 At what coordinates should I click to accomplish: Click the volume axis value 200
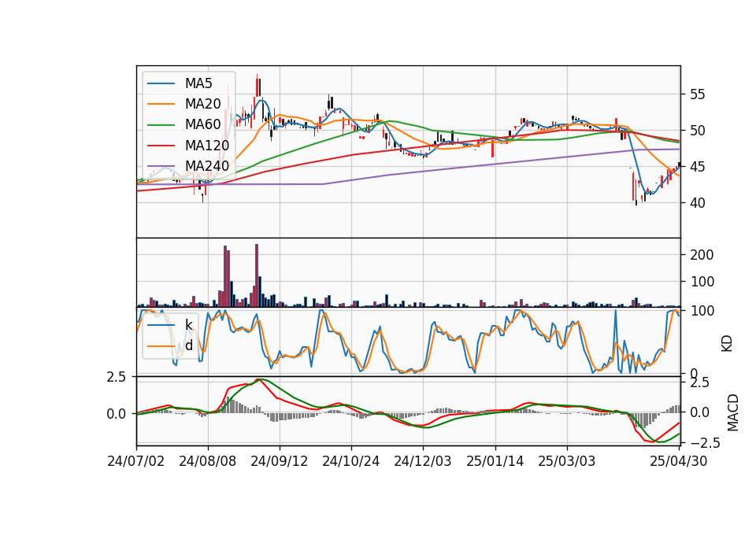pos(702,255)
